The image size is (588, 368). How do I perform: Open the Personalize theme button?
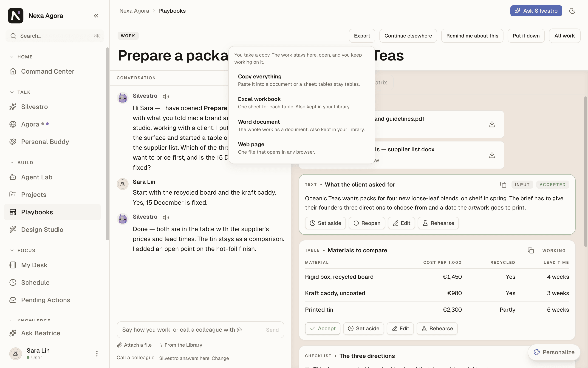(x=554, y=352)
